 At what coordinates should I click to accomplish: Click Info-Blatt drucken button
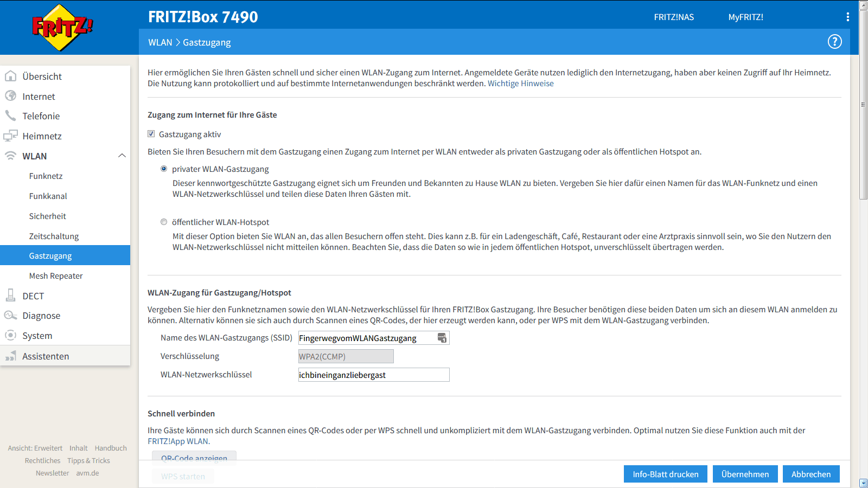666,474
